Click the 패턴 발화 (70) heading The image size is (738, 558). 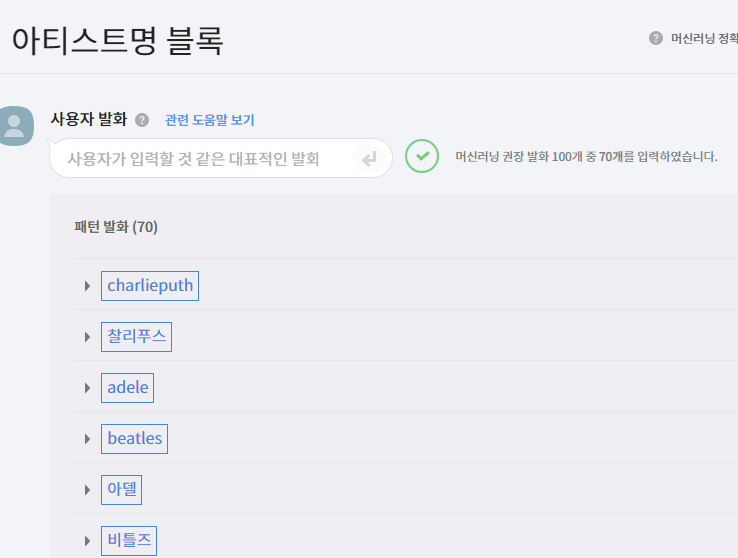116,227
